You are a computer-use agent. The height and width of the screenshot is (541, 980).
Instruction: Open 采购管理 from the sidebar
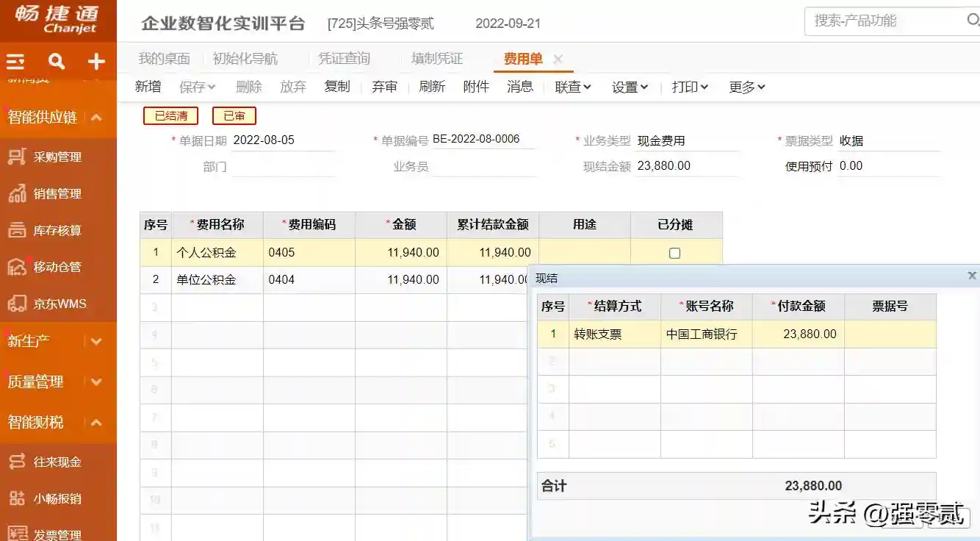click(x=57, y=157)
